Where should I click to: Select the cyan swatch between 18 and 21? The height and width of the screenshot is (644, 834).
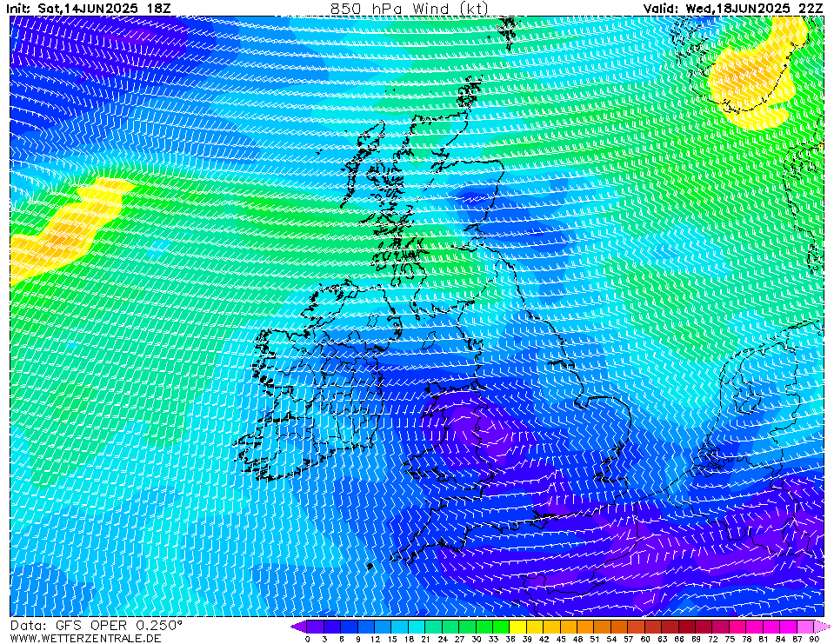(417, 627)
